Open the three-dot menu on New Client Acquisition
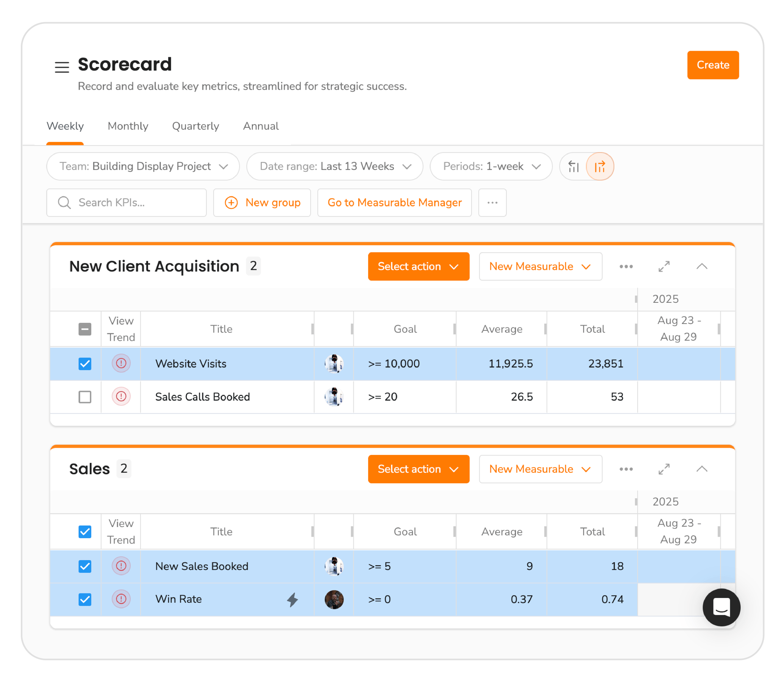Screen dimensions: 784x682 pos(626,266)
